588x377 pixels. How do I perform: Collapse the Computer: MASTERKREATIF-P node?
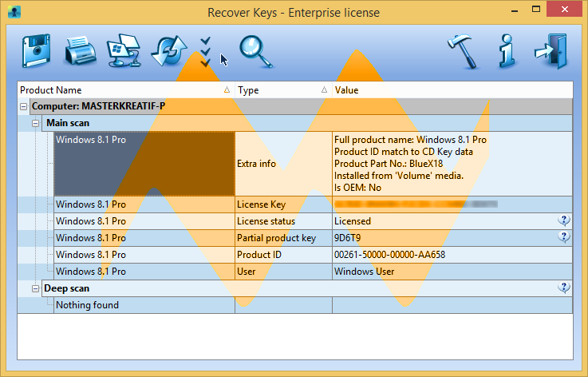(24, 107)
